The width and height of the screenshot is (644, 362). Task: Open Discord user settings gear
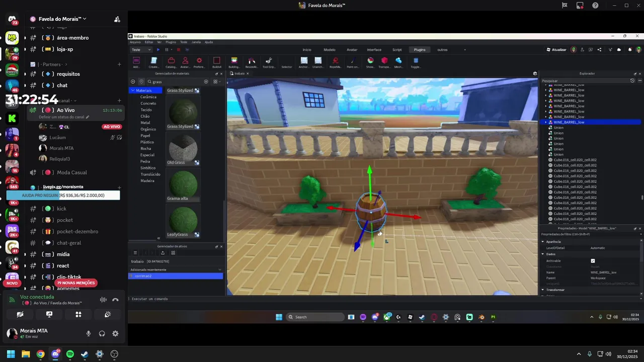[x=115, y=333]
